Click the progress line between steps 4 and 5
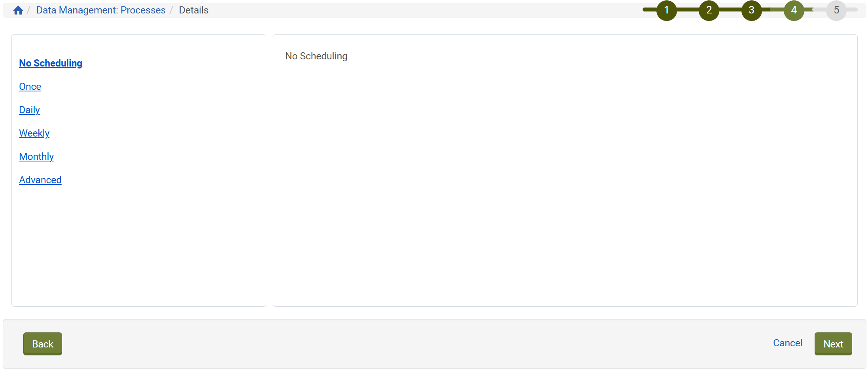This screenshot has height=372, width=868. click(815, 10)
